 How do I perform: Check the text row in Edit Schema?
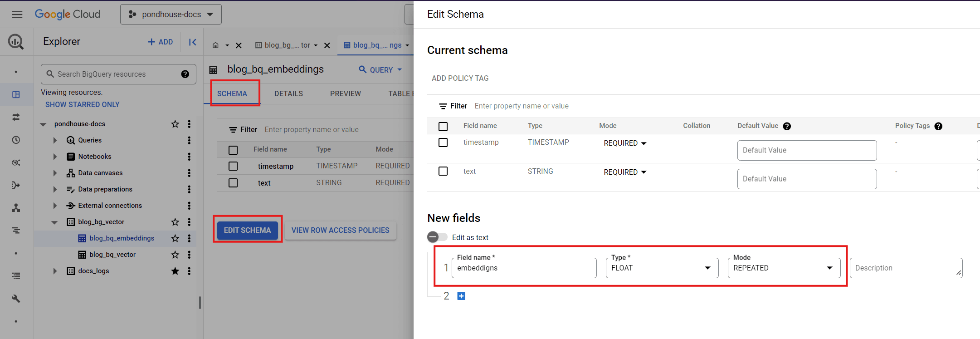tap(443, 171)
